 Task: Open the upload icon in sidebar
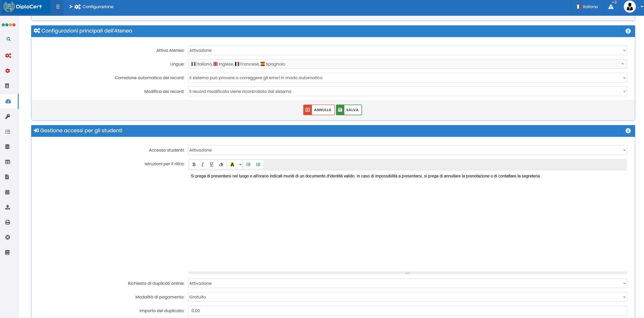pos(8,207)
